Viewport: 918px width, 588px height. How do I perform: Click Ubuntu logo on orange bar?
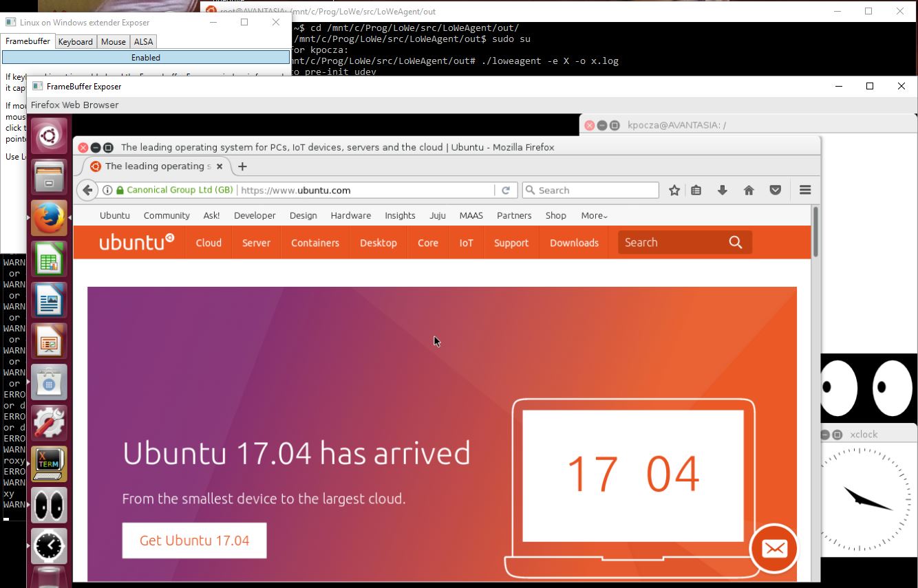pyautogui.click(x=137, y=241)
